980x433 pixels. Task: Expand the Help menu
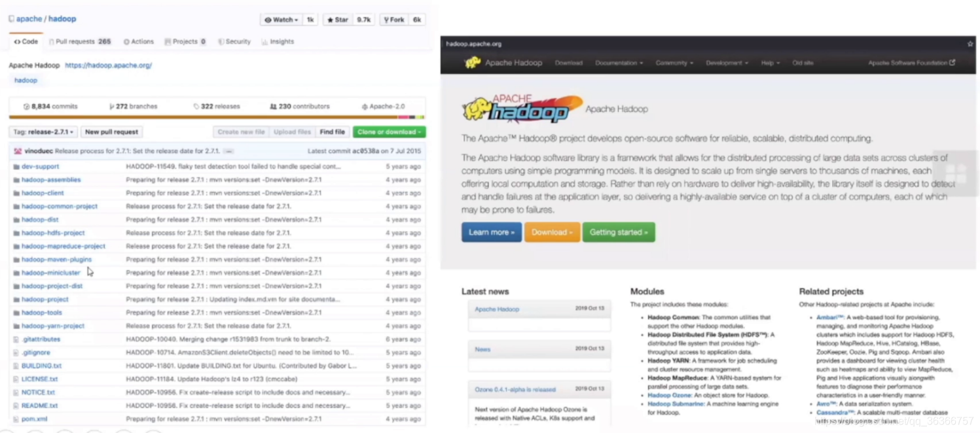coord(770,63)
